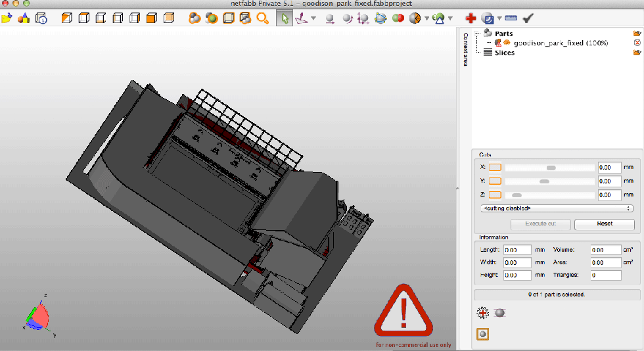The height and width of the screenshot is (351, 644).
Task: Open the cutting disabled dropdown
Action: tap(557, 208)
